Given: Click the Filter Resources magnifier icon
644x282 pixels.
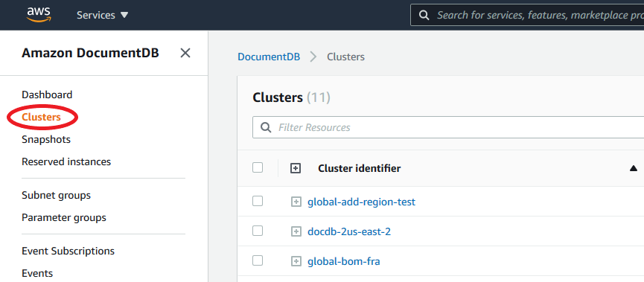Looking at the screenshot, I should [x=266, y=127].
